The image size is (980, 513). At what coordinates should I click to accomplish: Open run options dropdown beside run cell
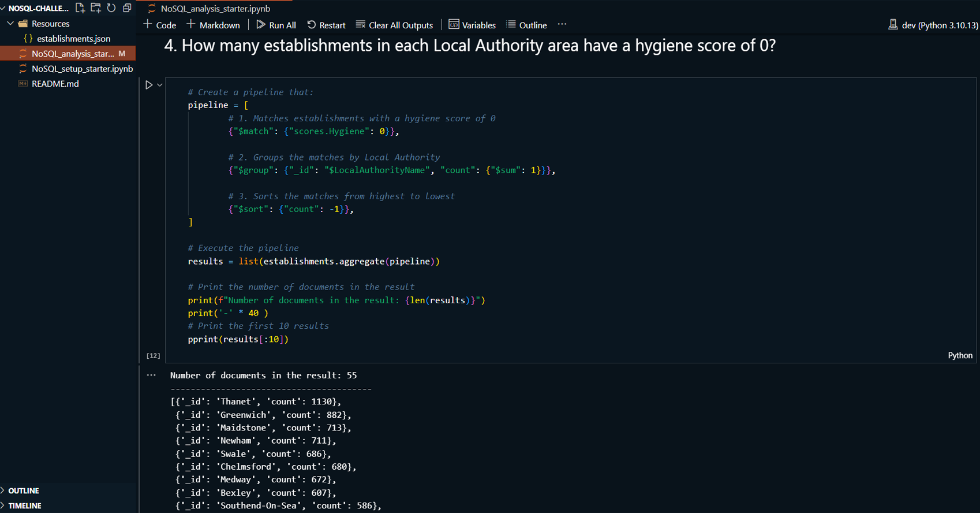click(x=160, y=85)
